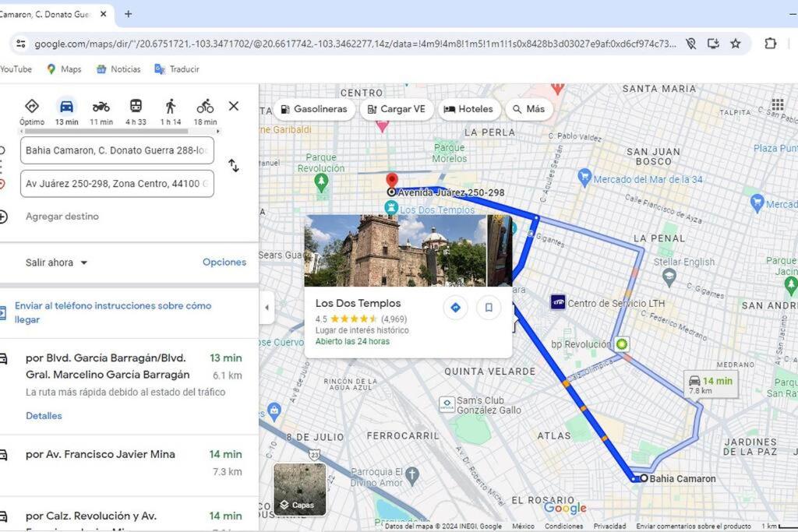Image resolution: width=798 pixels, height=532 pixels.
Task: Edit the Av Juárez destination field
Action: [x=117, y=184]
